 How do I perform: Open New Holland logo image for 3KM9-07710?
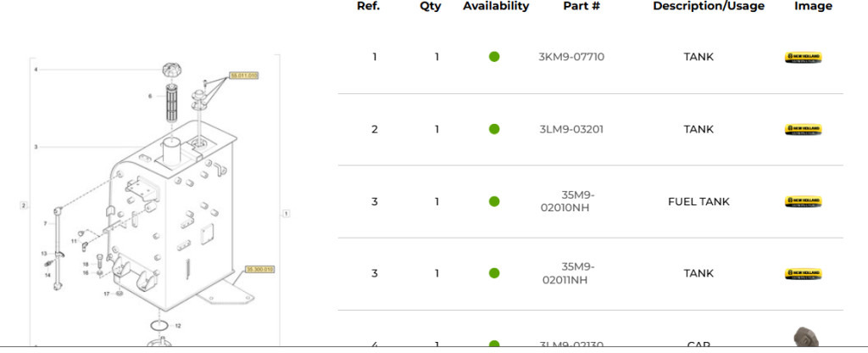click(802, 58)
